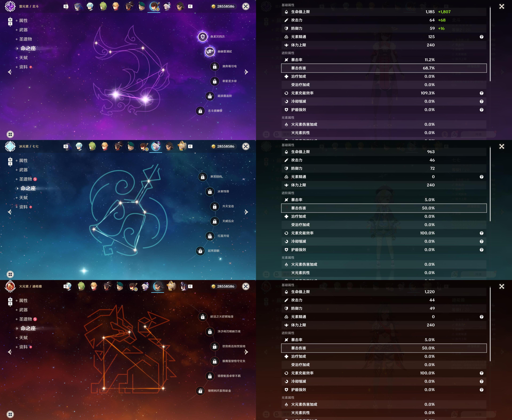Pick Qiqi's portrait in Dehya's character bar
This screenshot has height=420, width=512.
pos(145,286)
